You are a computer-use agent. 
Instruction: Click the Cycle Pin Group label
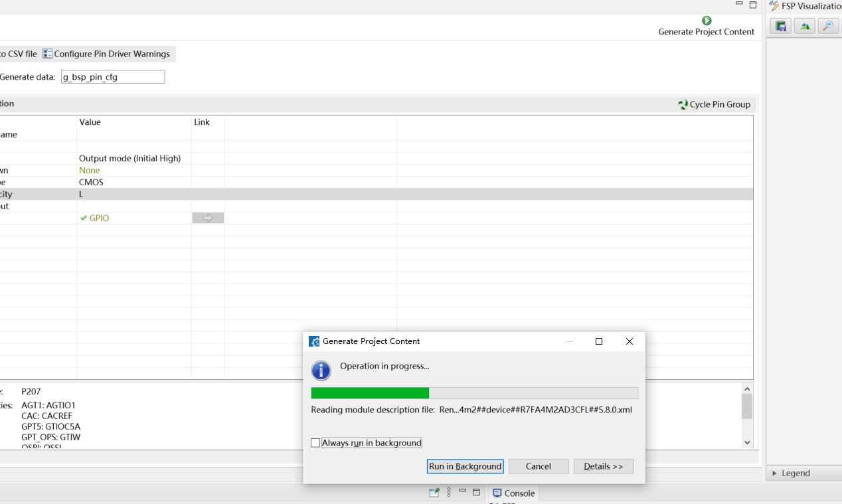tap(720, 104)
